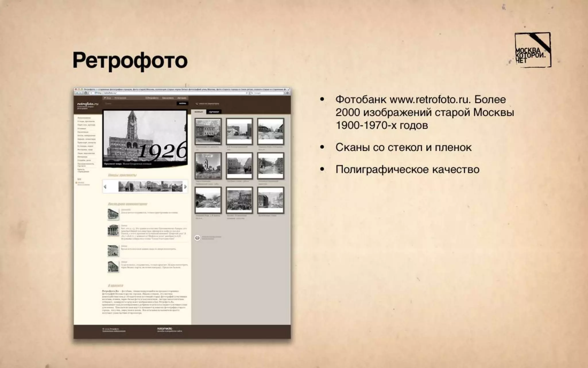
Task: Click the columned building thumbnail in comments
Action: (x=113, y=230)
